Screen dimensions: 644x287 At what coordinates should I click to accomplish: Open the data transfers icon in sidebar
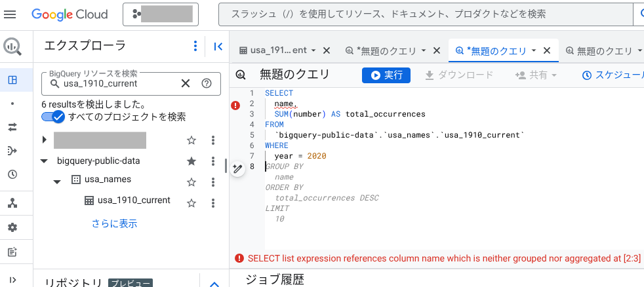[12, 127]
